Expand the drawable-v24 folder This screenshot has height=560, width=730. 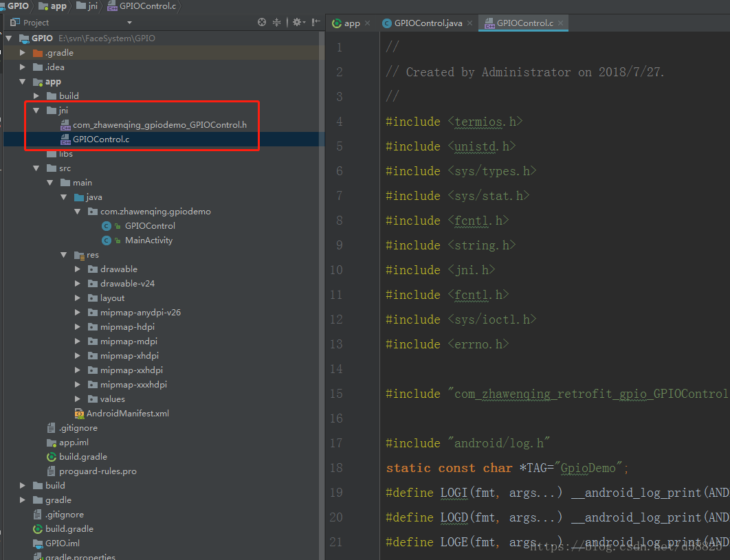pyautogui.click(x=77, y=284)
